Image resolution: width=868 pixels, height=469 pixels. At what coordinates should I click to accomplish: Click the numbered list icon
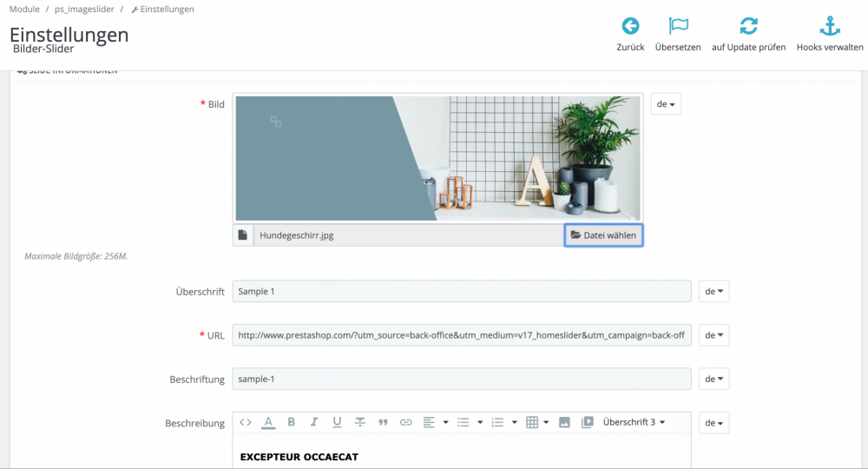point(497,422)
